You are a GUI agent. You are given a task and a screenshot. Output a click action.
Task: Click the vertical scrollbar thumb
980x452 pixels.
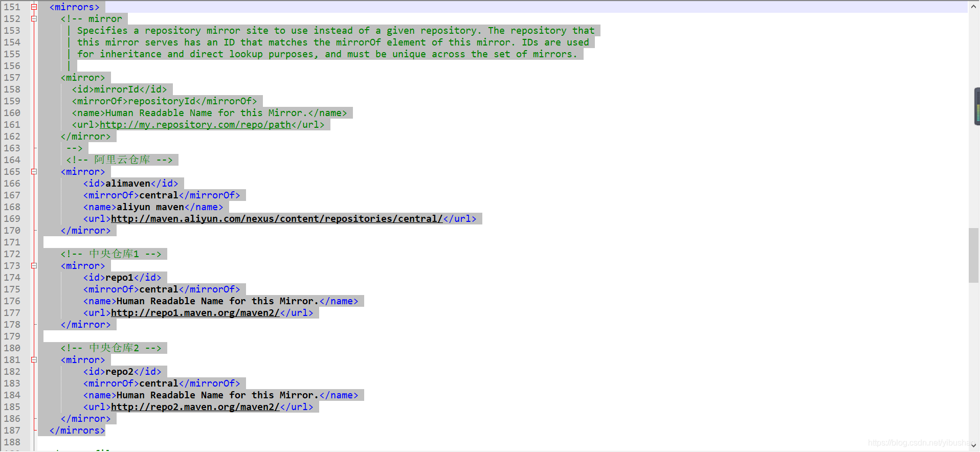pos(974,255)
